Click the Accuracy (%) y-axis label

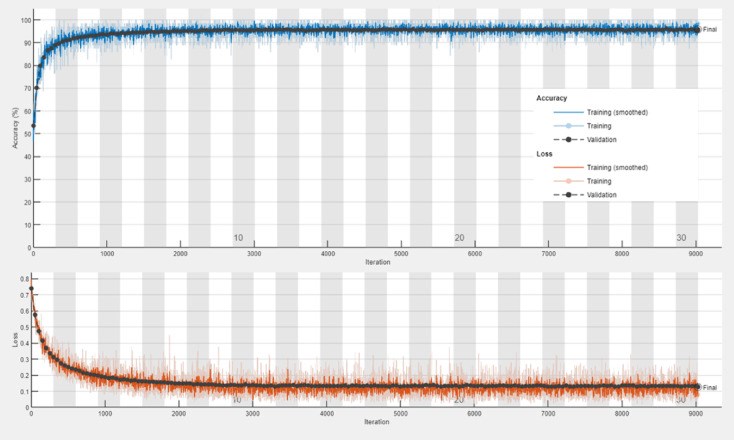pos(15,130)
